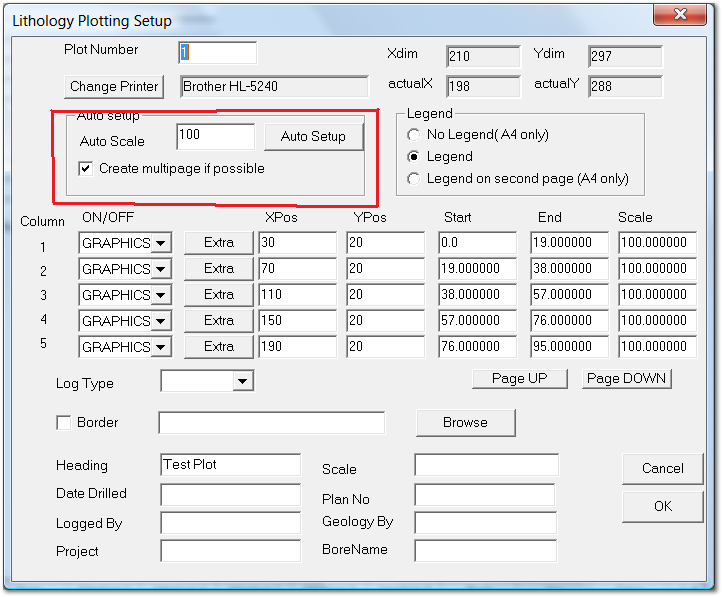
Task: Click Browse to pick border file
Action: pos(465,423)
